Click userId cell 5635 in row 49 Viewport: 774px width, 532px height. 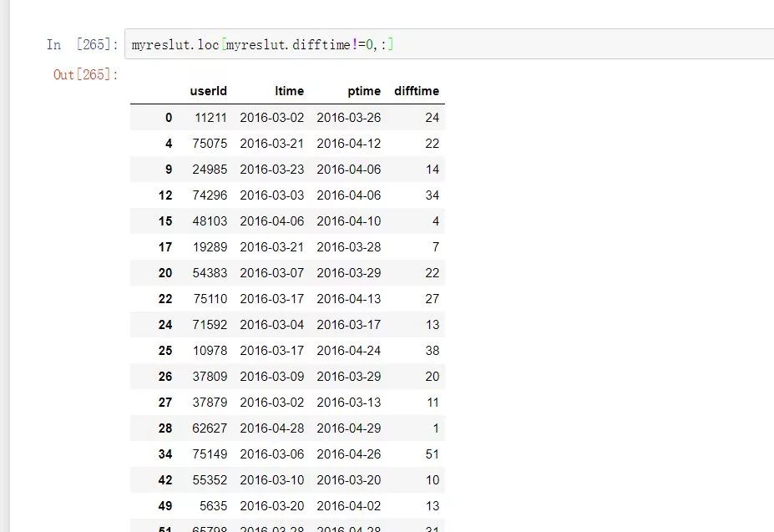click(x=213, y=506)
